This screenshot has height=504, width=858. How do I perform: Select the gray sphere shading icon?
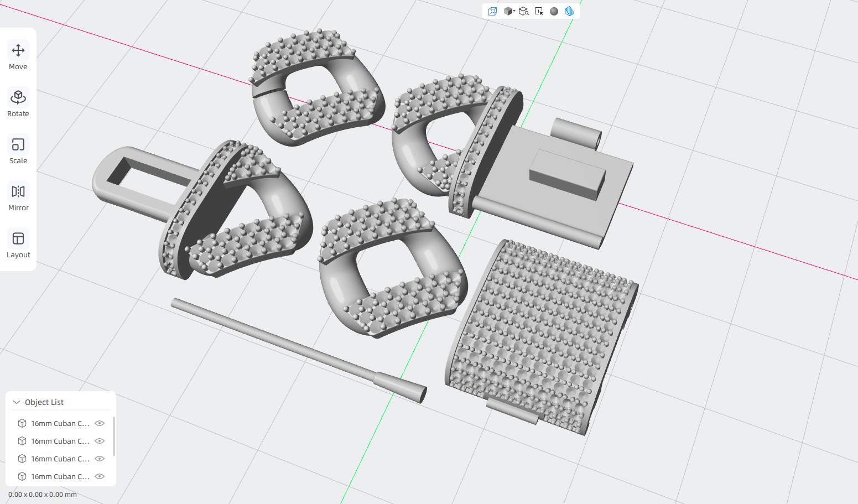(x=554, y=11)
